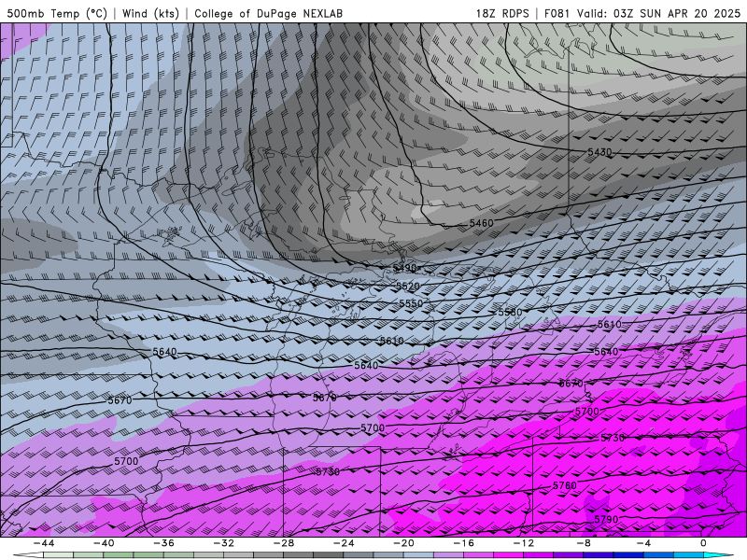Click the -36 colorbar tick label
Screen dimensions: 747x560
(163, 543)
